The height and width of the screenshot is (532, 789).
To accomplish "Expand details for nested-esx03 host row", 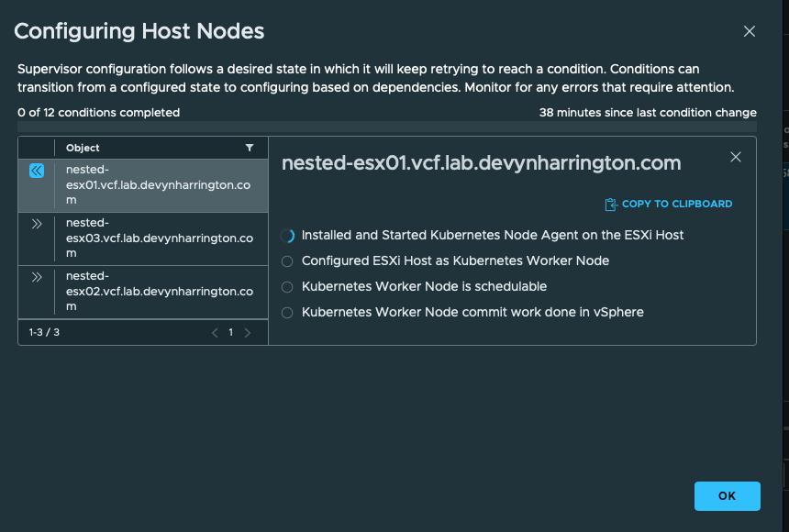I will 36,224.
